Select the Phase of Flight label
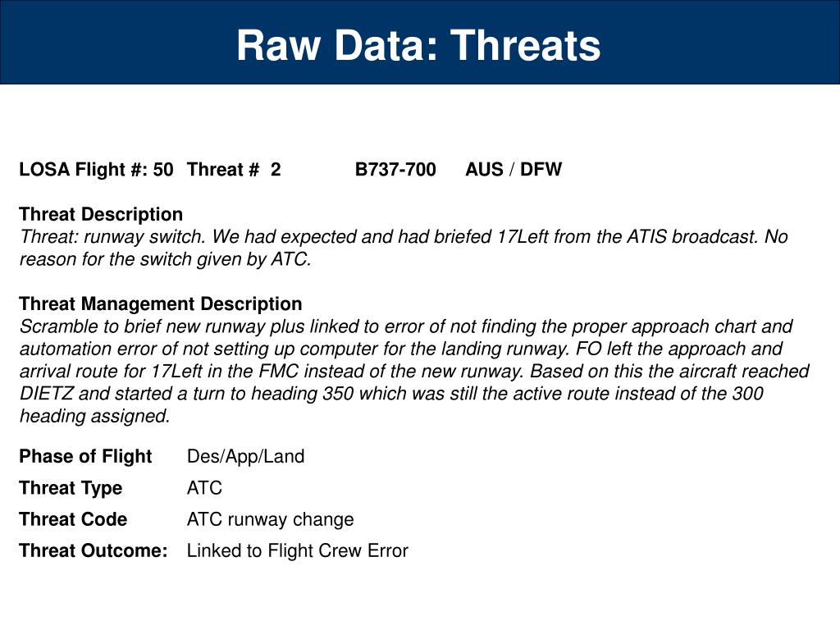Viewport: 840px width, 630px height. pos(85,456)
